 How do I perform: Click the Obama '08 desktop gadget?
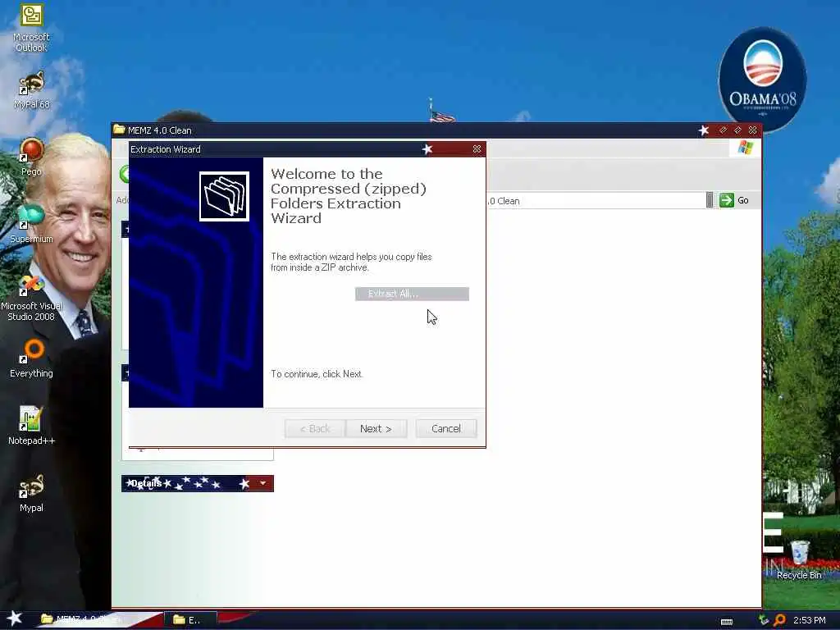[762, 80]
